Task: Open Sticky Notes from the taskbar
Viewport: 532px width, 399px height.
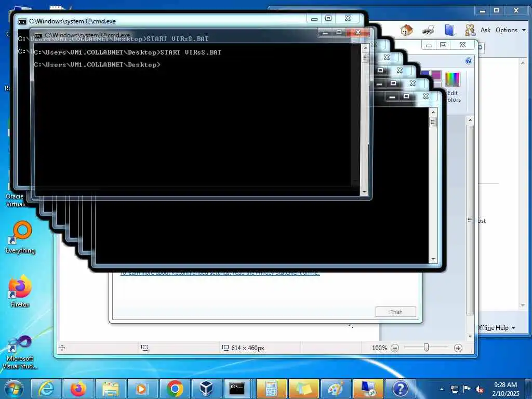Action: point(303,389)
